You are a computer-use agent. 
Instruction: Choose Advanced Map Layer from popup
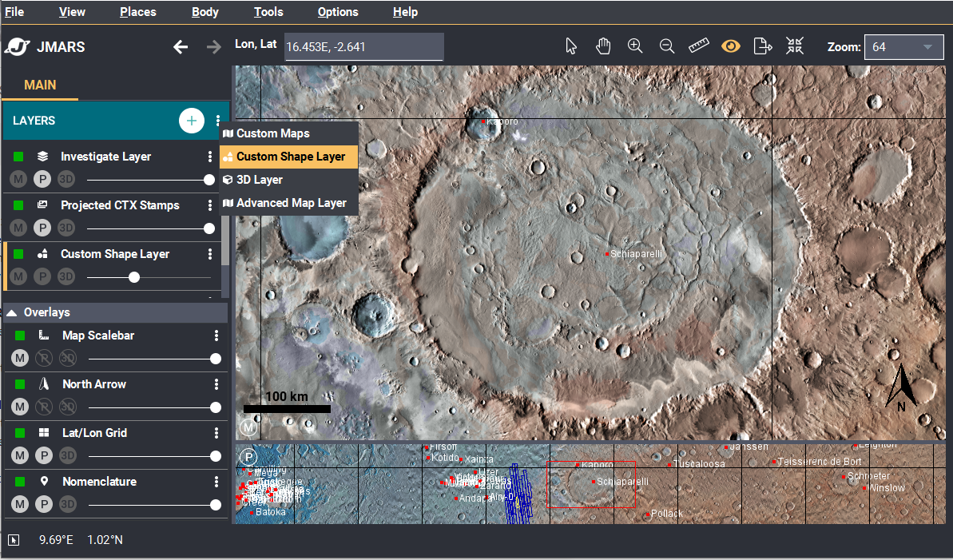[x=288, y=202]
